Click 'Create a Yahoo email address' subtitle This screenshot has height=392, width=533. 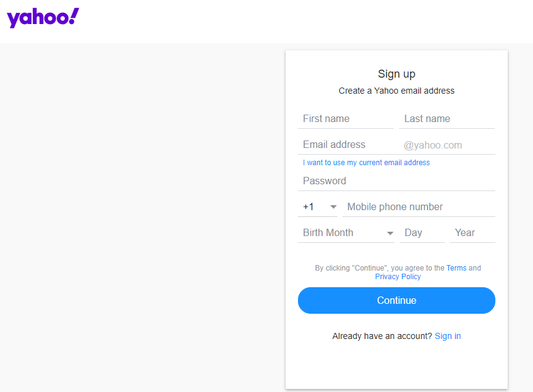click(396, 91)
